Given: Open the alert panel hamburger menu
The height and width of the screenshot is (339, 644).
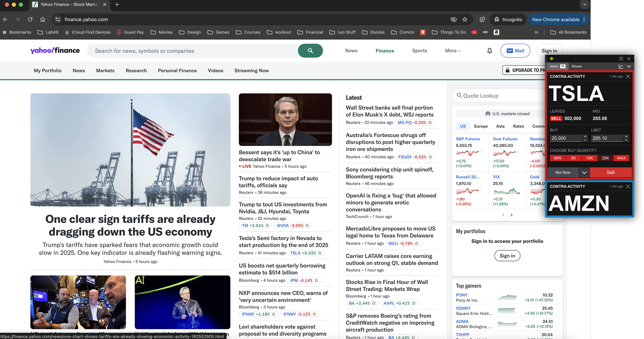Looking at the screenshot, I should [621, 59].
